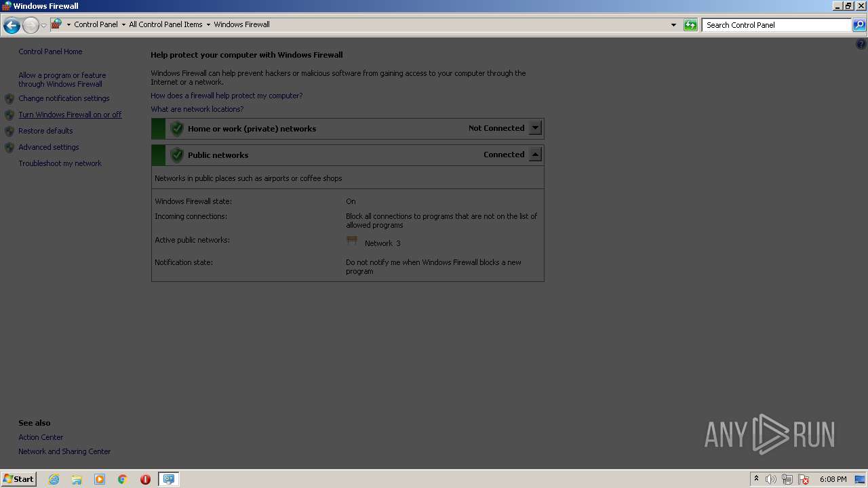
Task: Click green shield of Public networks
Action: pos(177,155)
